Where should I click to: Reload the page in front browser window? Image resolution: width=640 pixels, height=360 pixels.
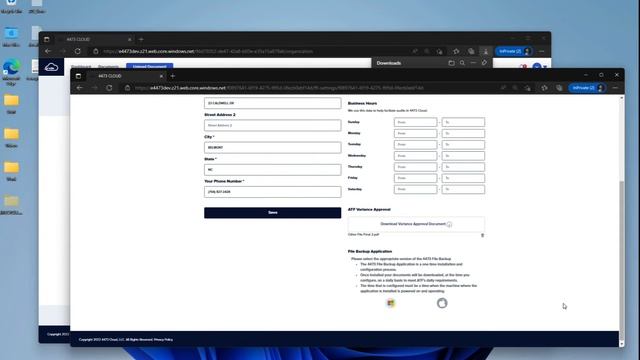[x=109, y=88]
